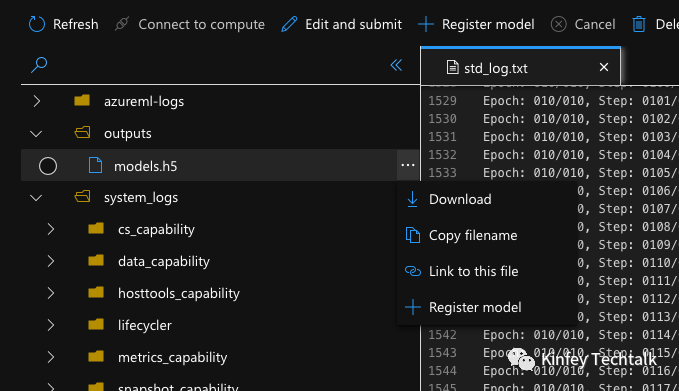Expand the cs_capability folder chevron
This screenshot has height=391, width=679.
(51, 229)
